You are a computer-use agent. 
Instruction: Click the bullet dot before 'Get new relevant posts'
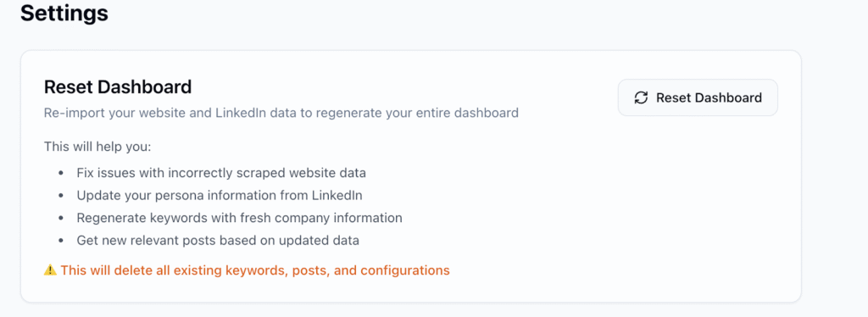pyautogui.click(x=61, y=242)
